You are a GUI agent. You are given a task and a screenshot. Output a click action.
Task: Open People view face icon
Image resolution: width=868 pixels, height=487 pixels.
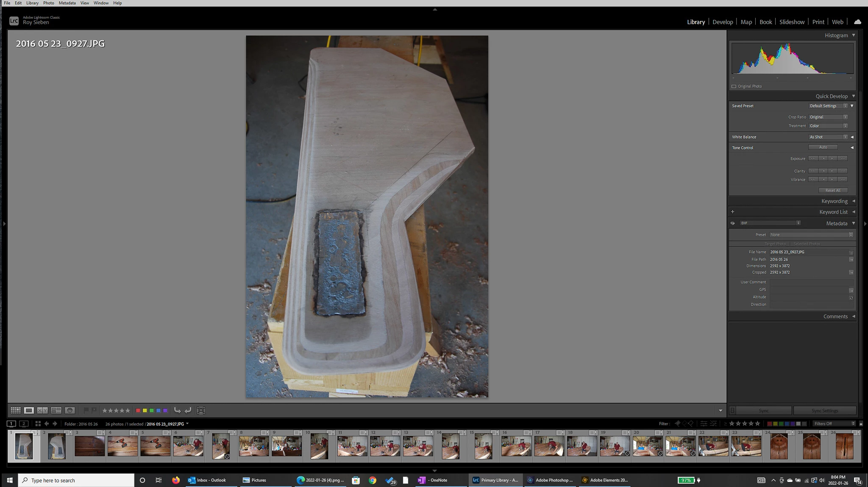tap(70, 410)
